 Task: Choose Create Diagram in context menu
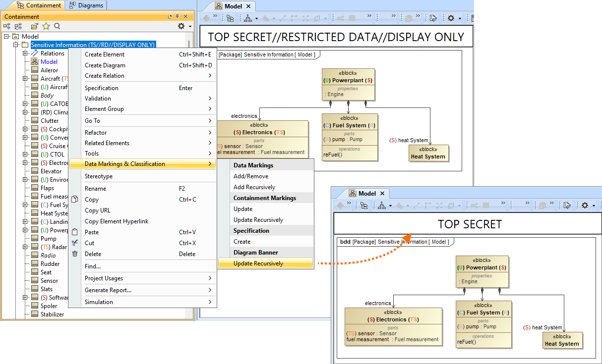click(143, 65)
